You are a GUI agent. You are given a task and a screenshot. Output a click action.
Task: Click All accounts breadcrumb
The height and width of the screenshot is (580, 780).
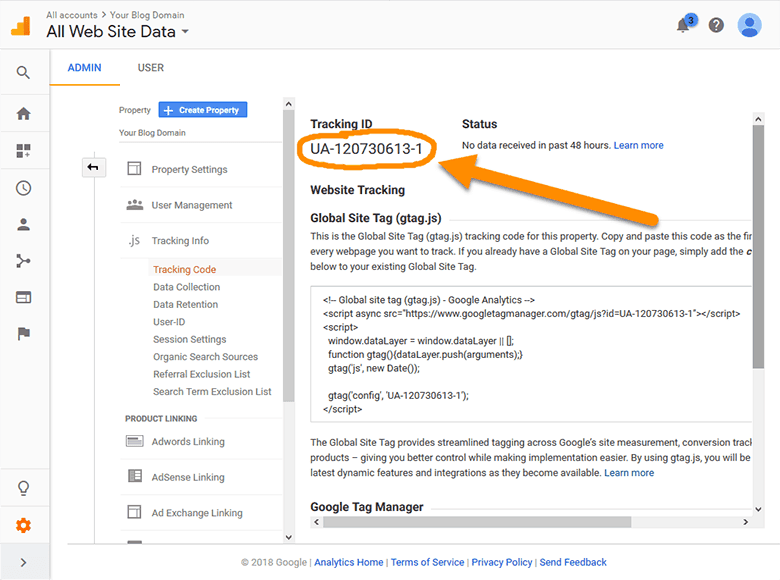72,15
